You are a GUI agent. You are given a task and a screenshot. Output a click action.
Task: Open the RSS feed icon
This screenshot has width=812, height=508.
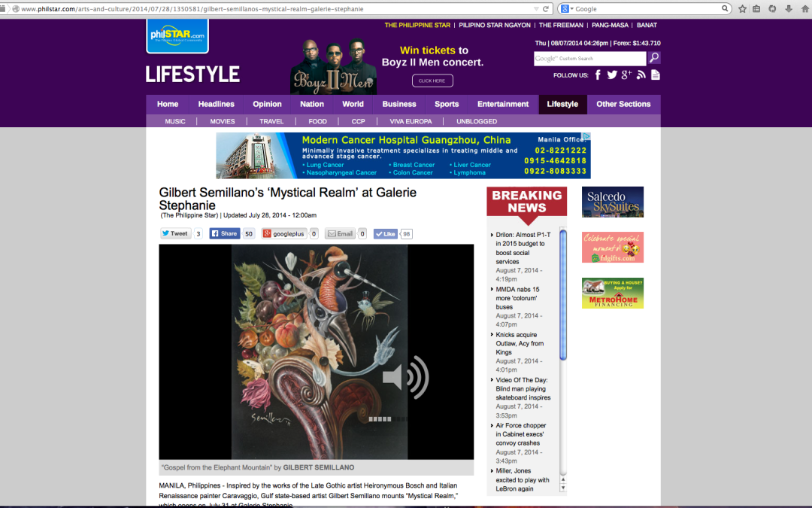pyautogui.click(x=641, y=75)
